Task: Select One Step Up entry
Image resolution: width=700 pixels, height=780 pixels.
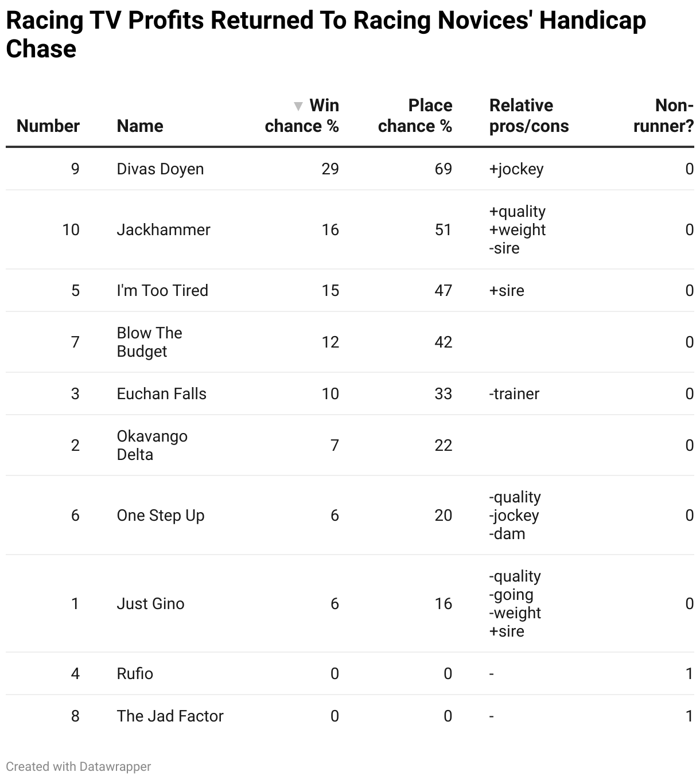Action: pyautogui.click(x=161, y=516)
